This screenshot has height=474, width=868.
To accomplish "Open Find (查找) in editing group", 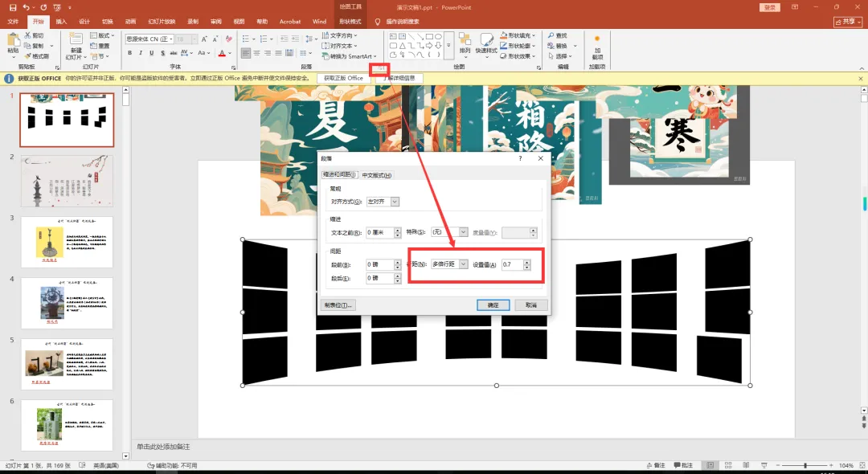I will coord(558,35).
